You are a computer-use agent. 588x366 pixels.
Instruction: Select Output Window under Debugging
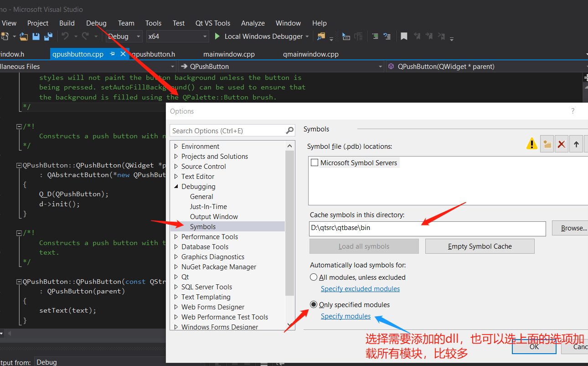point(214,217)
